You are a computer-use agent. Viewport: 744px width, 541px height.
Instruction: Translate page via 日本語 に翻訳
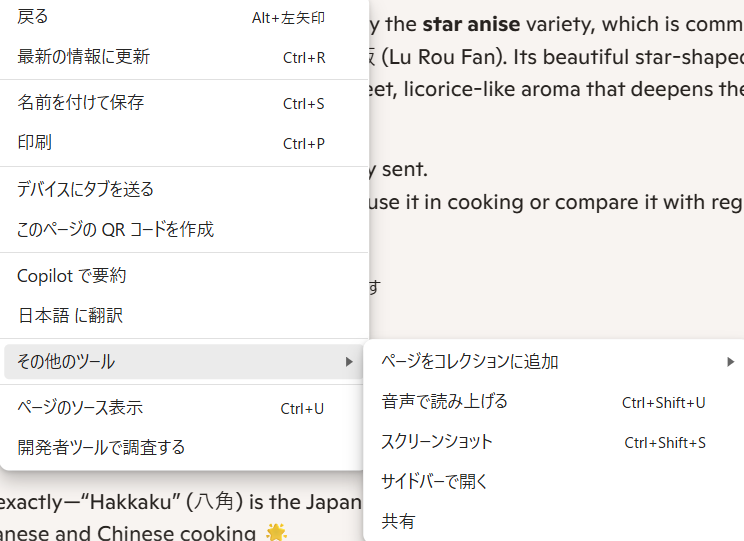(184, 316)
